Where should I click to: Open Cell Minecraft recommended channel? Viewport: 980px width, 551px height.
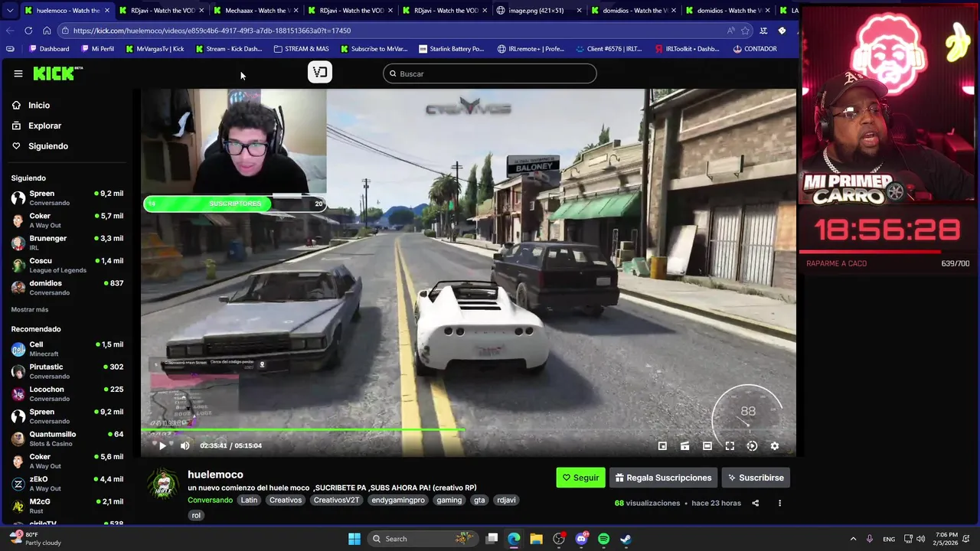(67, 349)
